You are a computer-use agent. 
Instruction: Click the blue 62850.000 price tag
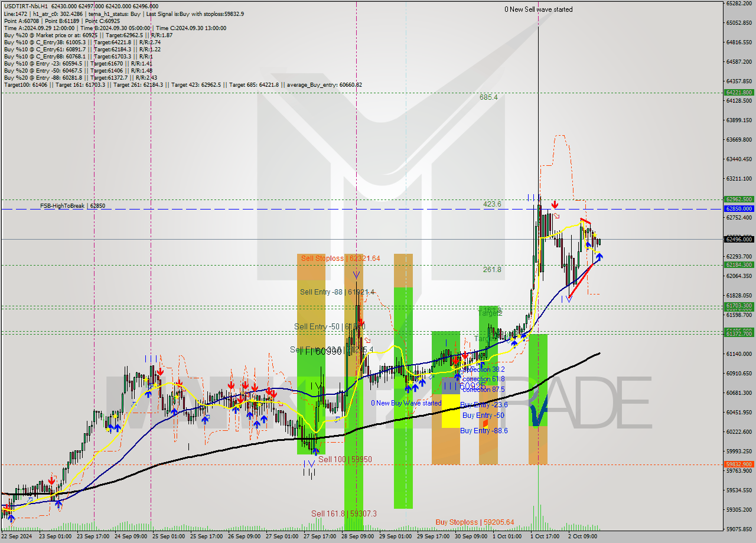pyautogui.click(x=738, y=209)
